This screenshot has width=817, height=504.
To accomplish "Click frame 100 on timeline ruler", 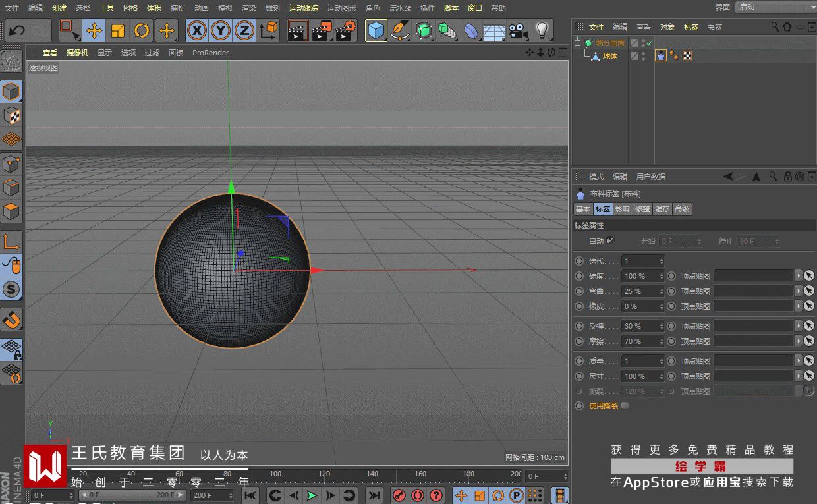I will 275,474.
